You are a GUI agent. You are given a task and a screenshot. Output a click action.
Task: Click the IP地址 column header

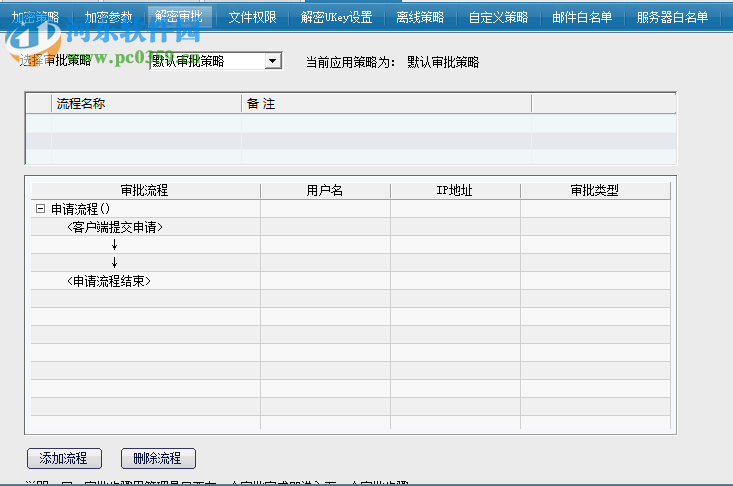(455, 191)
